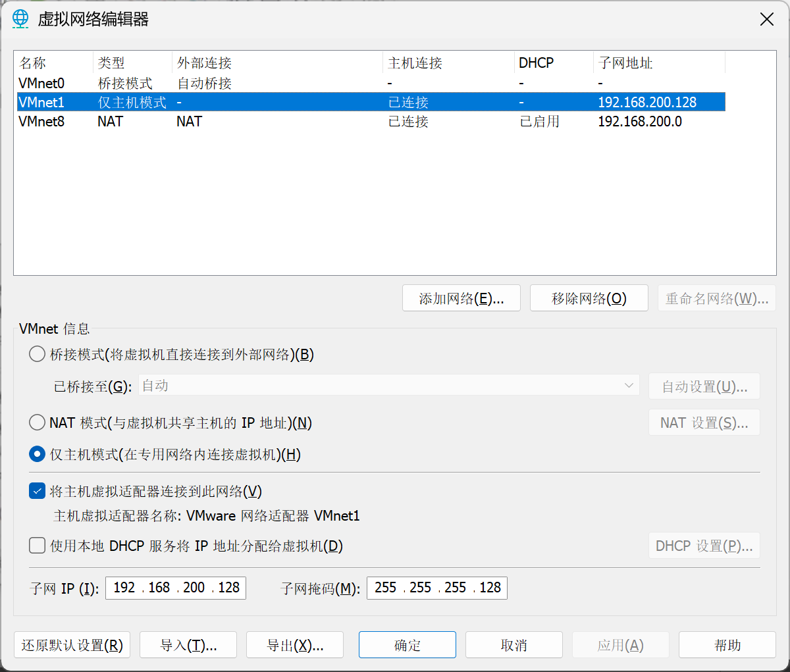Click the Virtual Network Editor globe icon
Screen dimensions: 790x672
(x=20, y=19)
